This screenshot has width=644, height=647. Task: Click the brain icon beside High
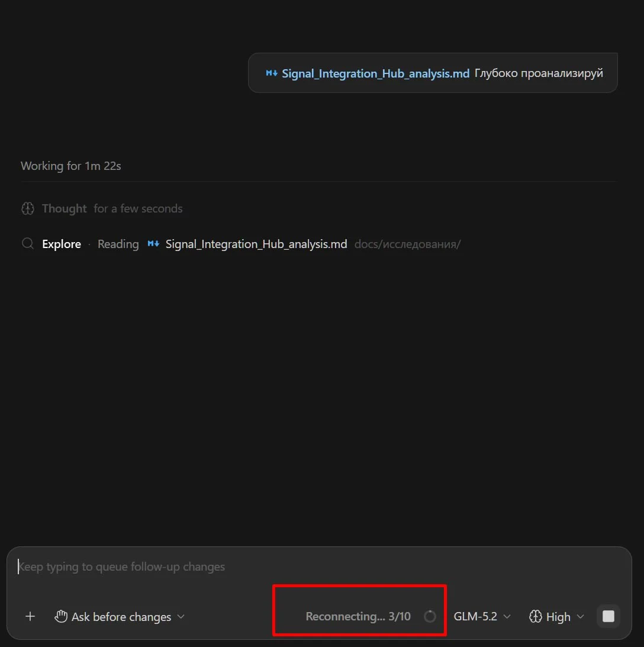coord(536,616)
